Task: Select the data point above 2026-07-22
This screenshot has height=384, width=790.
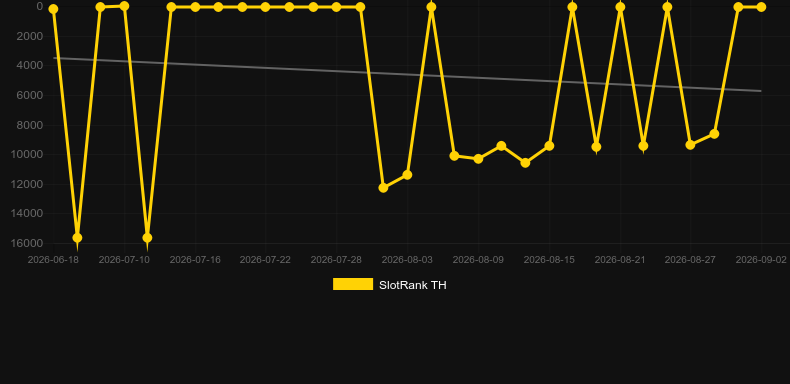Action: click(265, 7)
